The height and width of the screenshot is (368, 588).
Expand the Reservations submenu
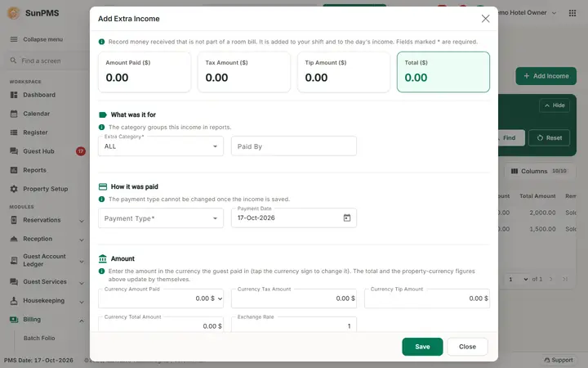pos(82,221)
